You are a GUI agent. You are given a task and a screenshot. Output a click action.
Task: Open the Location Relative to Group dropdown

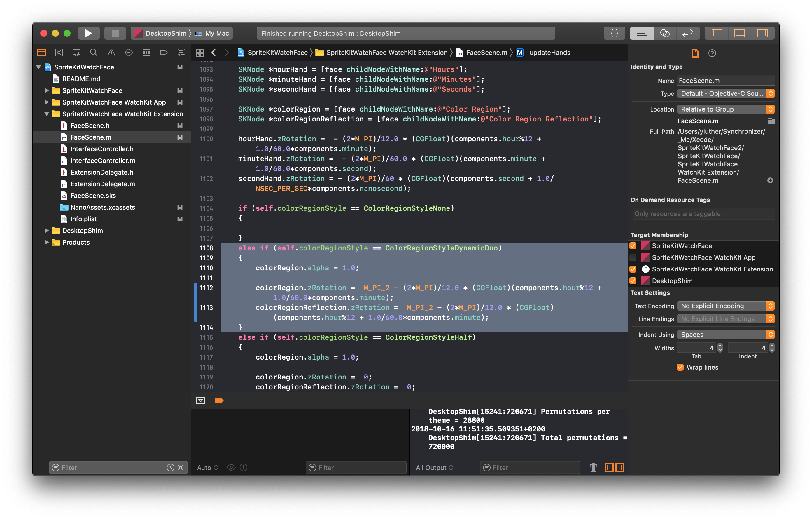pyautogui.click(x=726, y=109)
